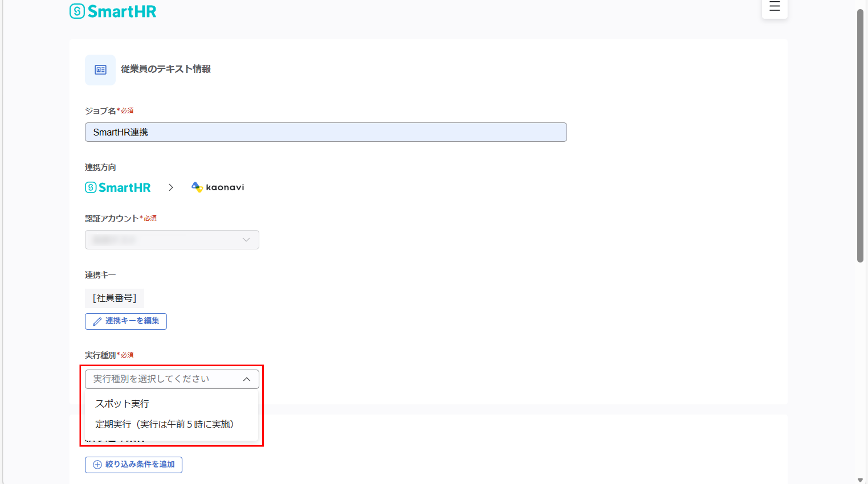Click the scrollbar down arrow
Screen dimensions: 868x484
tap(860, 480)
